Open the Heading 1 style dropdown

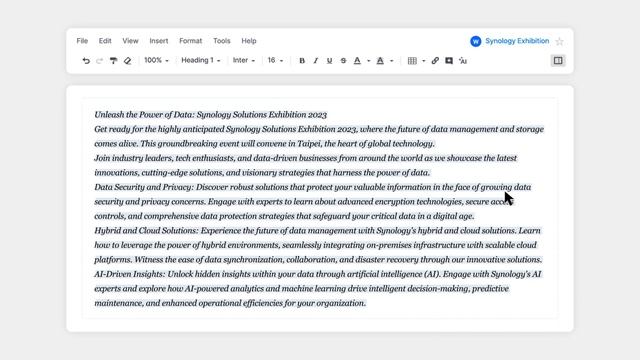201,60
